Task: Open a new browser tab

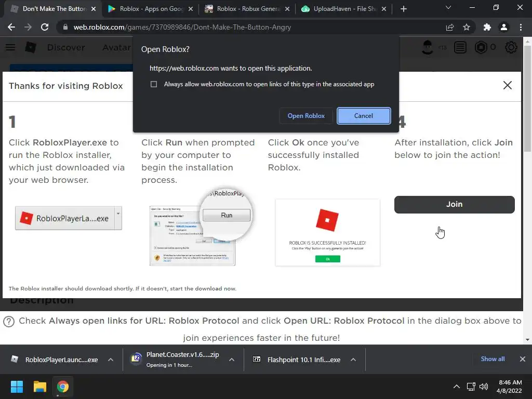Action: (403, 9)
